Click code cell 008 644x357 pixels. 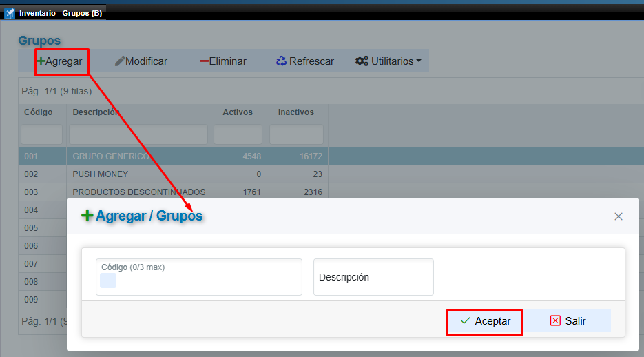point(31,282)
